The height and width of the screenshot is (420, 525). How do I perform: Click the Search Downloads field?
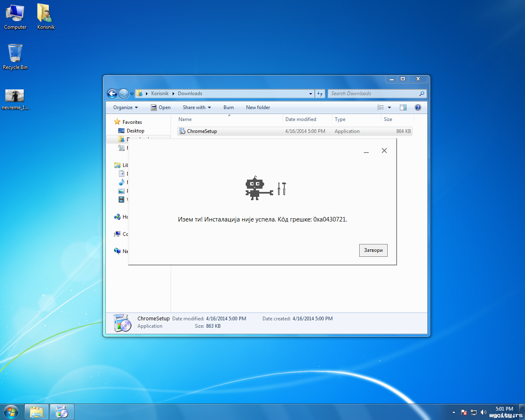pyautogui.click(x=377, y=94)
